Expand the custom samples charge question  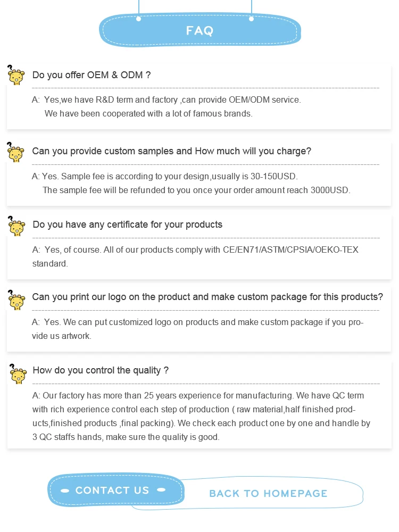171,151
